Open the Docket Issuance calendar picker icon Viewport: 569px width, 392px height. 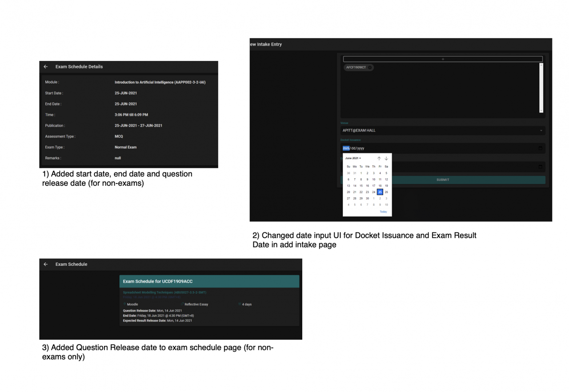coord(541,148)
